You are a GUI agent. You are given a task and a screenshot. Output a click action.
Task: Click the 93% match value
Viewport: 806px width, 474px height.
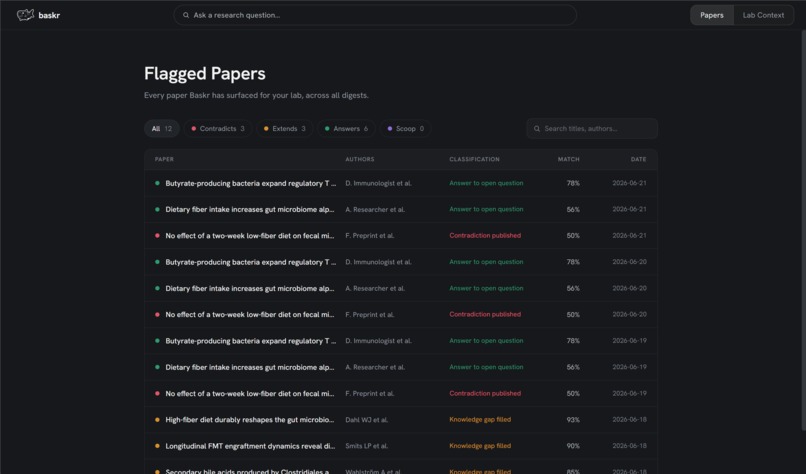point(573,420)
